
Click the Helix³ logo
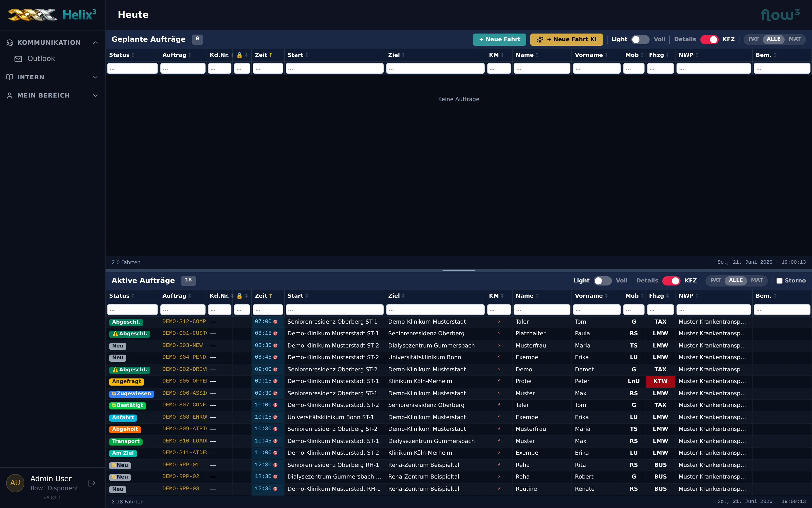click(x=52, y=15)
